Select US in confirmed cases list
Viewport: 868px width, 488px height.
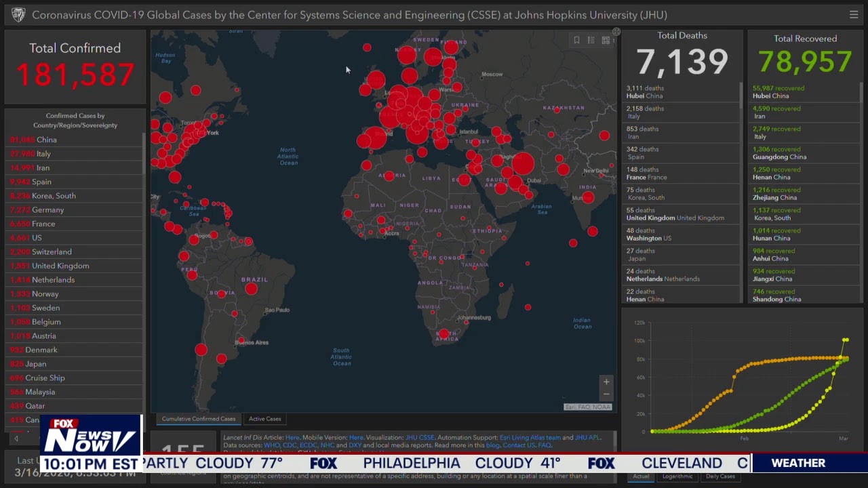[x=75, y=238]
